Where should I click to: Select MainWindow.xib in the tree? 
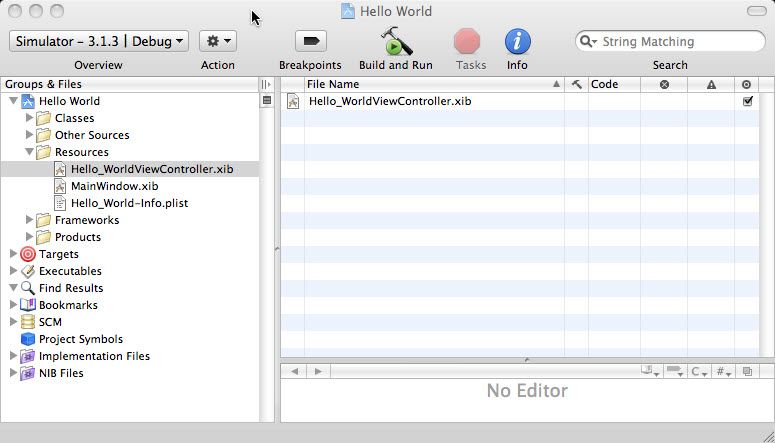[115, 186]
